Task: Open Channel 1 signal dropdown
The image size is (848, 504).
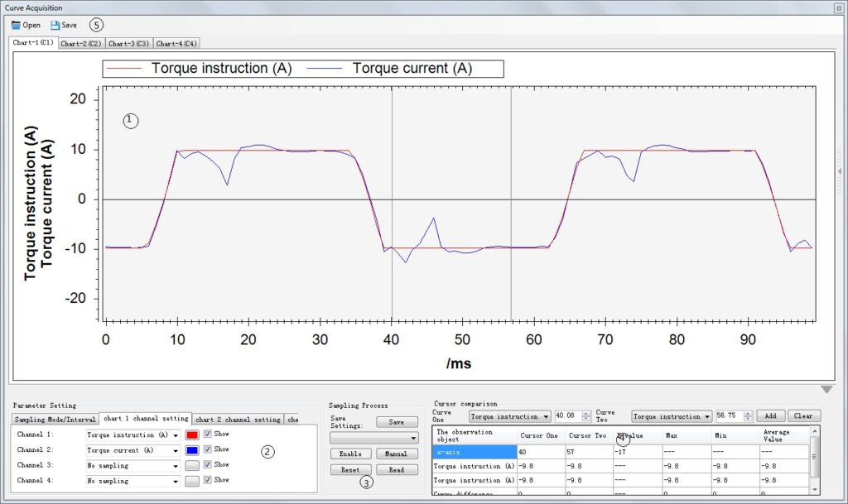Action: pyautogui.click(x=133, y=434)
